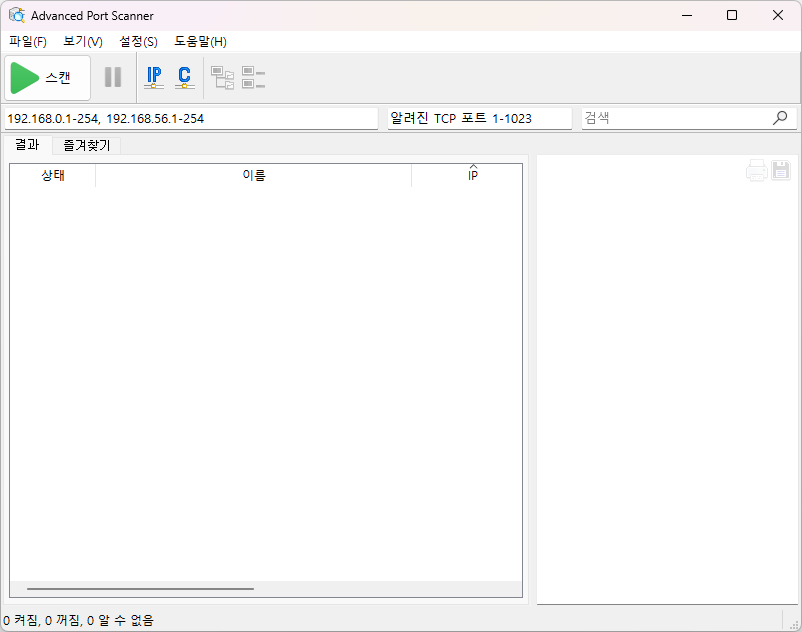The image size is (802, 632).
Task: Open the 보기(V) menu
Action: tap(83, 42)
